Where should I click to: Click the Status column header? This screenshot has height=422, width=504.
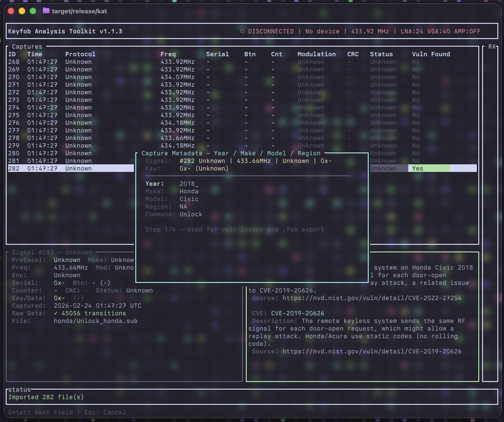[x=382, y=54]
